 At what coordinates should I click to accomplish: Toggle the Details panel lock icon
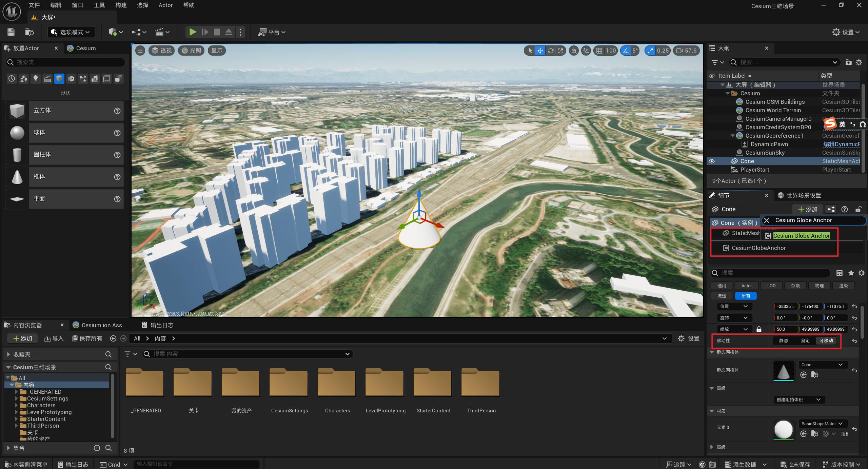point(858,209)
